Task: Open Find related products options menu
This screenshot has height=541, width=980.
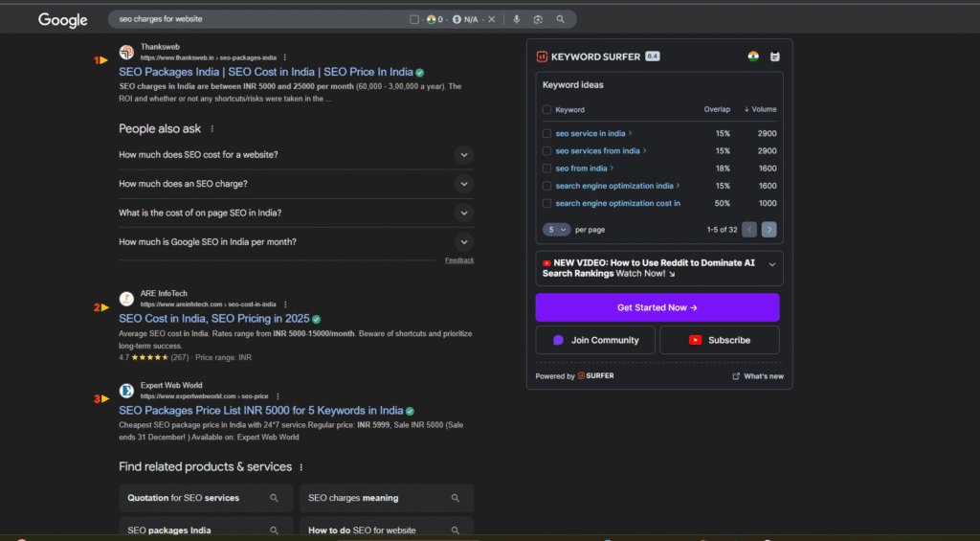Action: click(x=301, y=467)
